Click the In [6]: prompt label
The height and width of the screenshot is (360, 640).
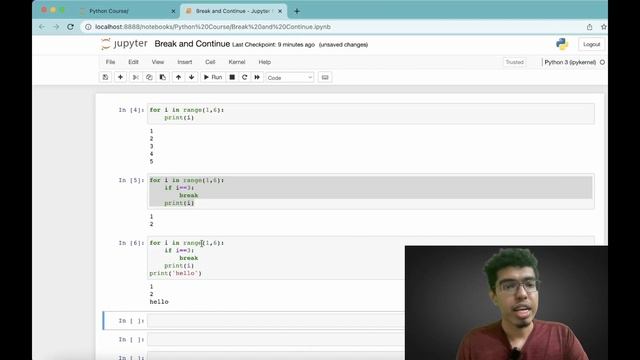(x=131, y=243)
